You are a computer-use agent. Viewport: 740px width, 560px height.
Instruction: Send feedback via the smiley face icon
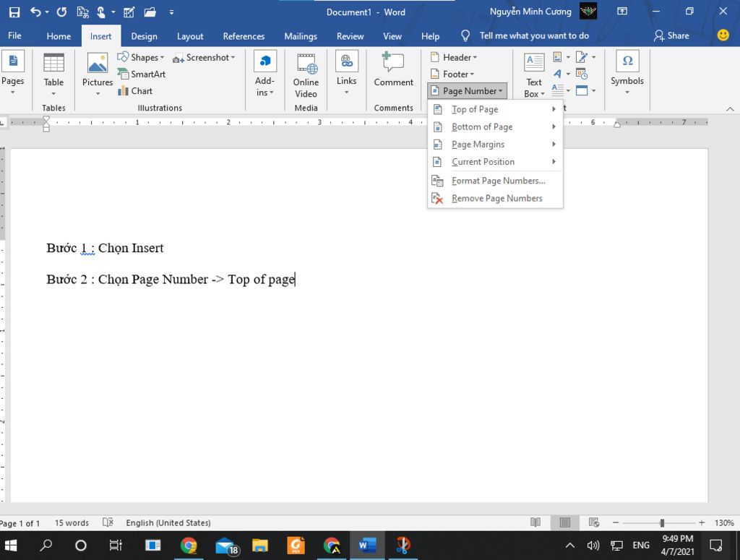[x=723, y=35]
